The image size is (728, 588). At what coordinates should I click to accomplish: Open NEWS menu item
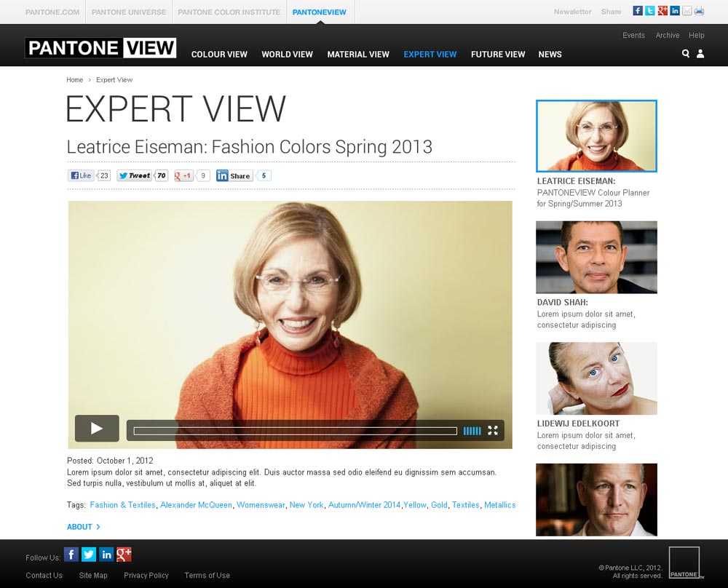[x=550, y=55]
